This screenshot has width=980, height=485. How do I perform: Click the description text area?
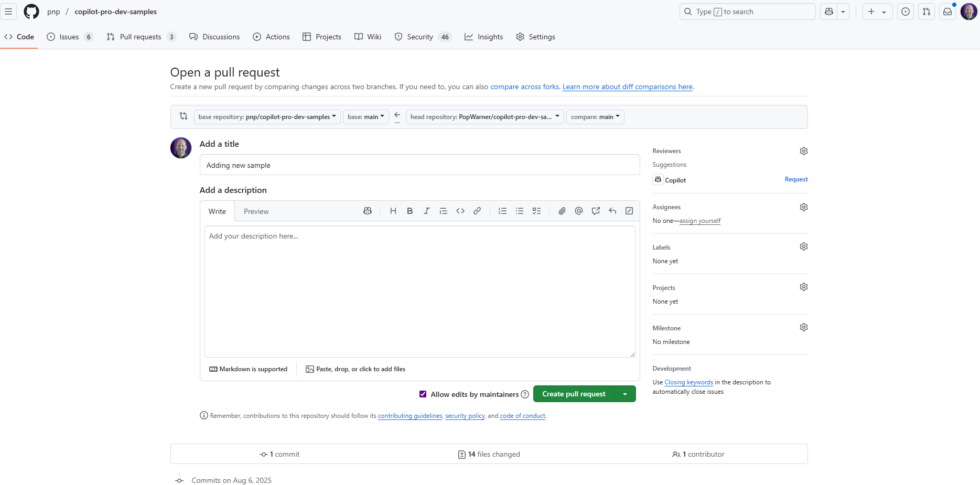419,292
